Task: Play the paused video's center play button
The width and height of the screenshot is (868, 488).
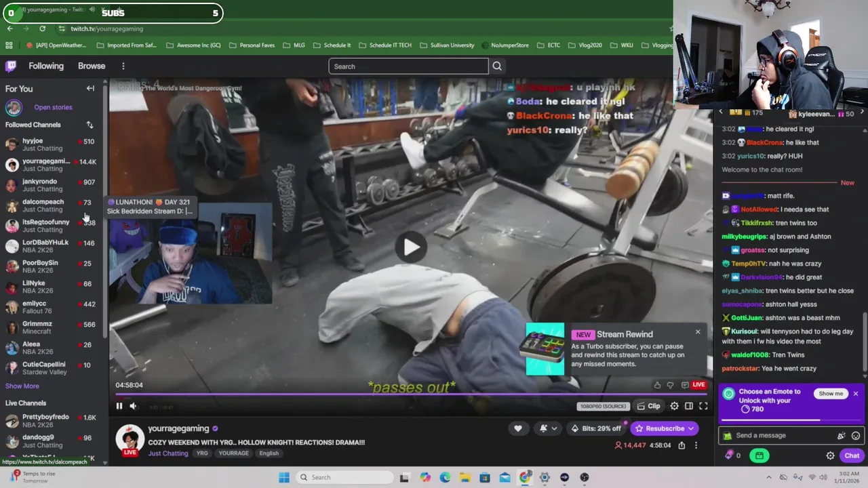Action: (412, 247)
